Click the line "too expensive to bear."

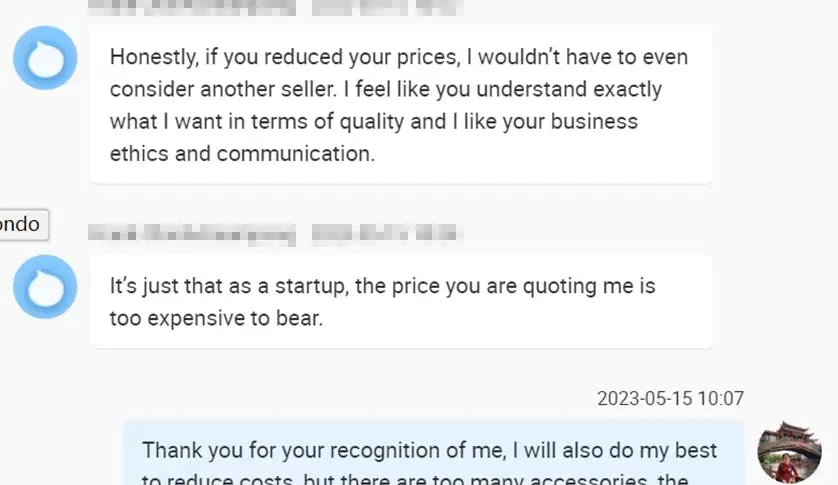pos(217,319)
